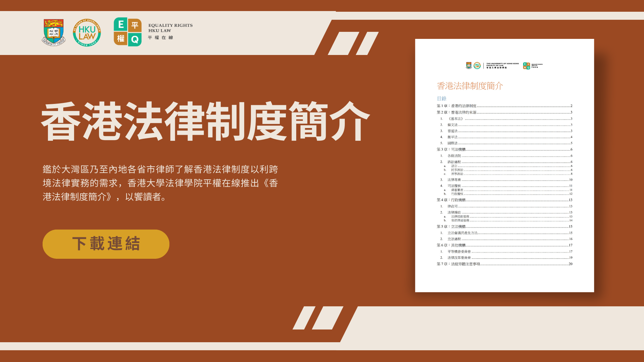The width and height of the screenshot is (644, 362).
Task: Click the contents entry 第1章：香港的法律制度
Action: [504, 106]
